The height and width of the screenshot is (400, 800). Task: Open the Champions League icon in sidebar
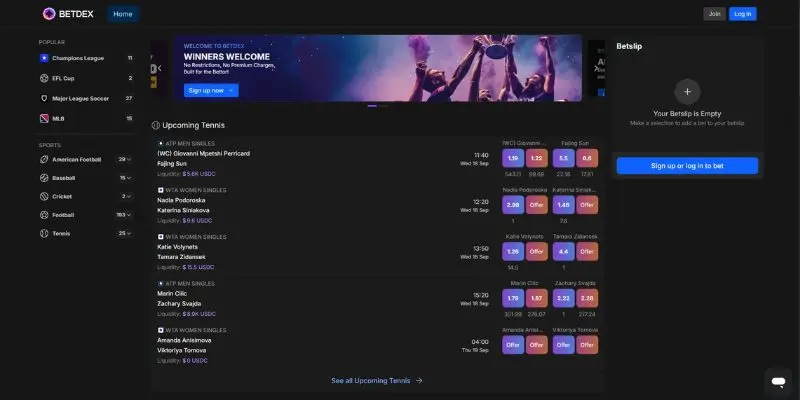click(44, 59)
